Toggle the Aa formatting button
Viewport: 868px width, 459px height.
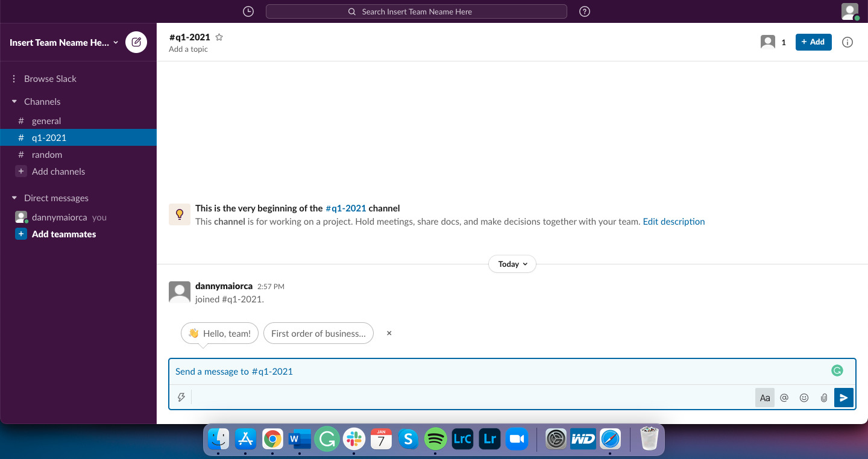click(x=765, y=398)
